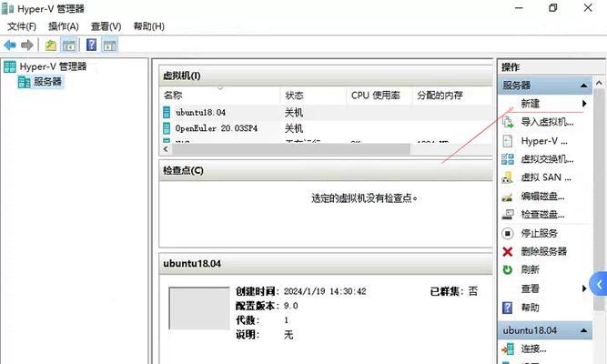
Task: Minimize the Hyper-V 管理器 window
Action: (519, 8)
